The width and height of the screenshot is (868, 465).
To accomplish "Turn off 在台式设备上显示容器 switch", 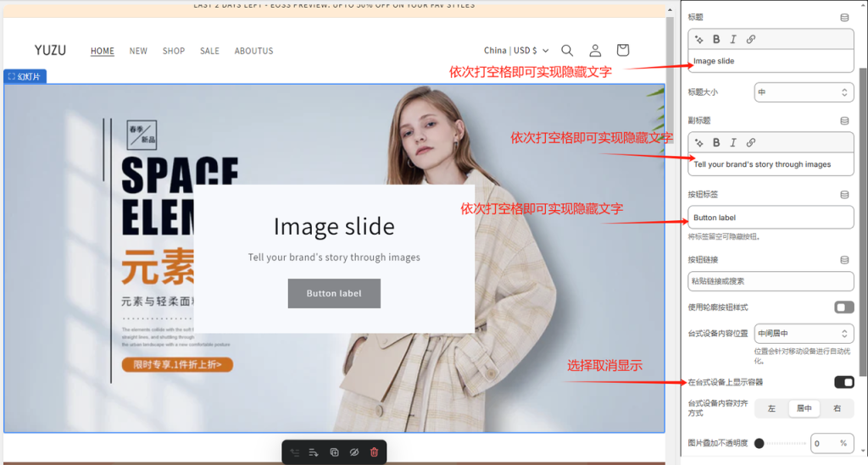I will [844, 382].
